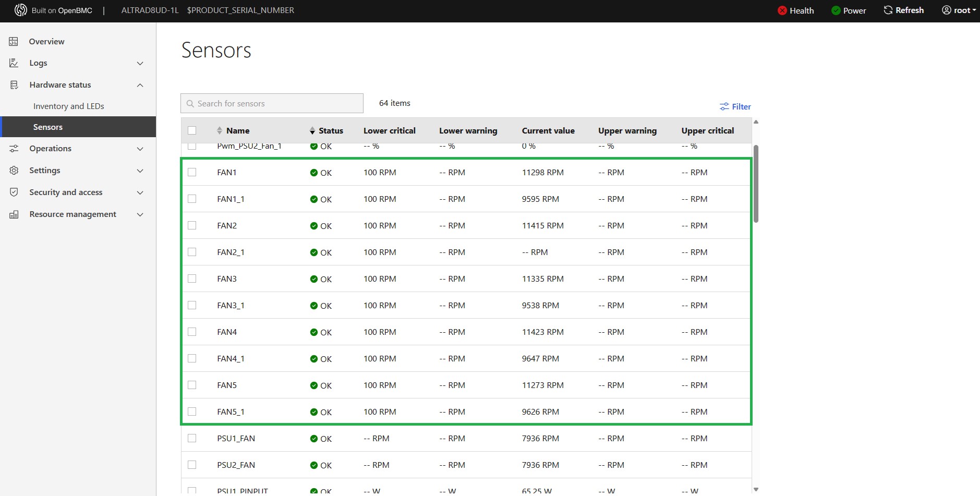The width and height of the screenshot is (980, 496).
Task: Click the Settings gear icon
Action: pos(14,171)
